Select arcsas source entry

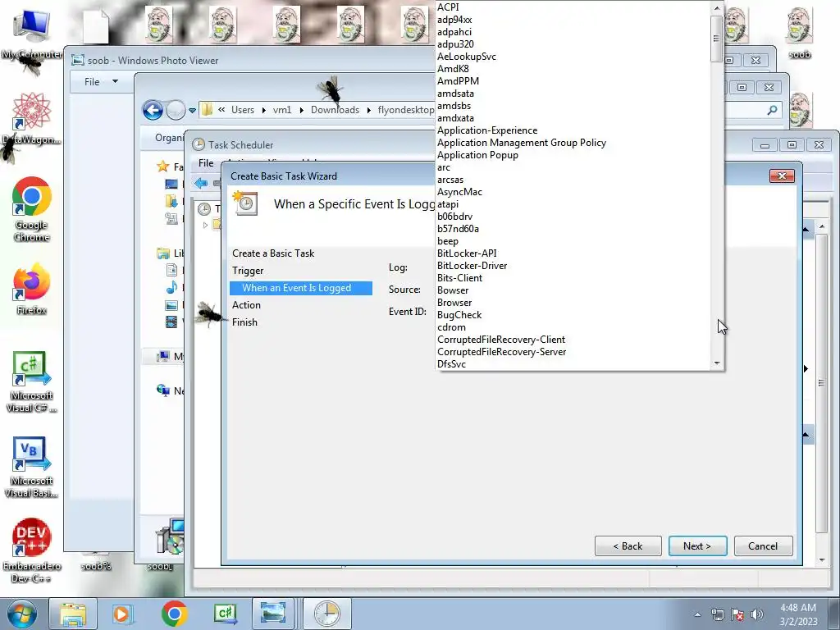pos(450,180)
